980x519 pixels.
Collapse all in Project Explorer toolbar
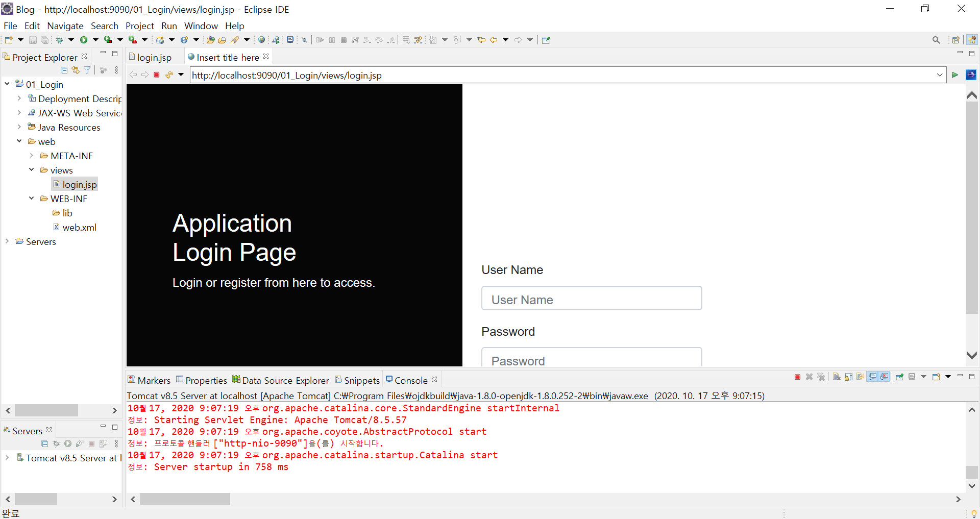(x=64, y=70)
